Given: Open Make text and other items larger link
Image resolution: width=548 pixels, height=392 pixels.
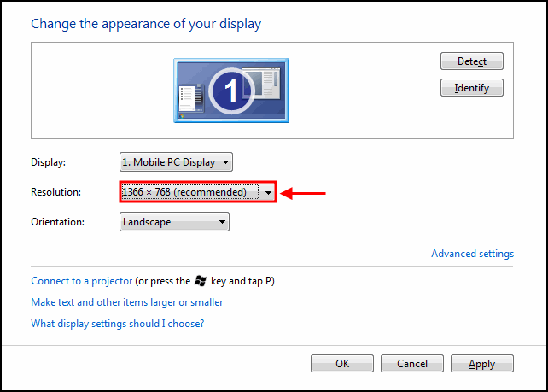Looking at the screenshot, I should (x=126, y=302).
